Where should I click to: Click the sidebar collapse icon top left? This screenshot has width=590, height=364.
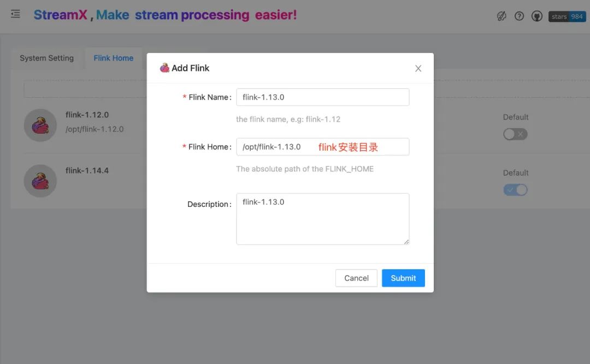[x=15, y=15]
